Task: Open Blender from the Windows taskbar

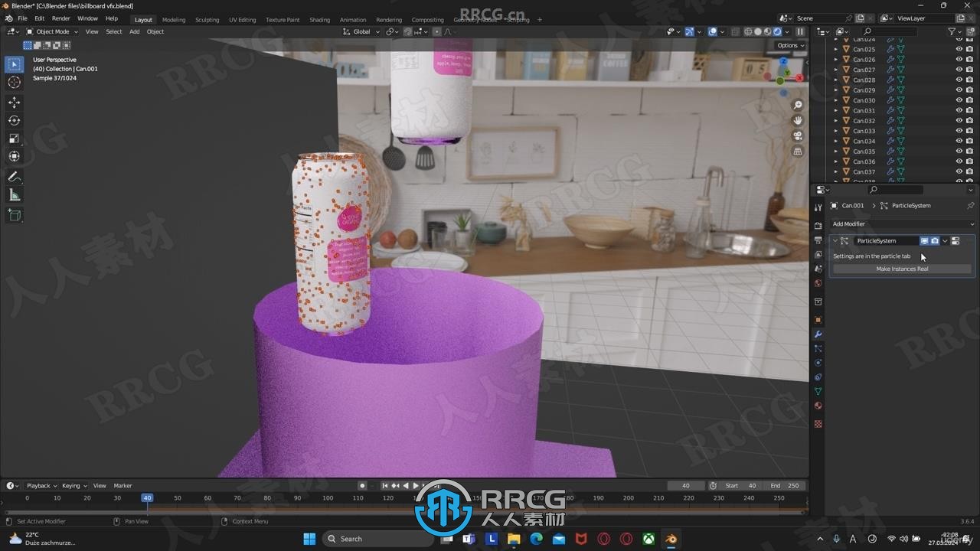Action: point(671,539)
